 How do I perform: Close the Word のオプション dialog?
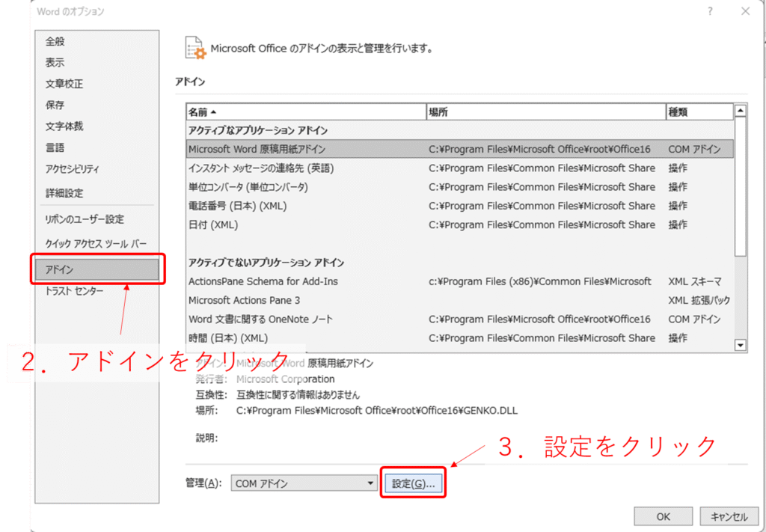pos(745,11)
